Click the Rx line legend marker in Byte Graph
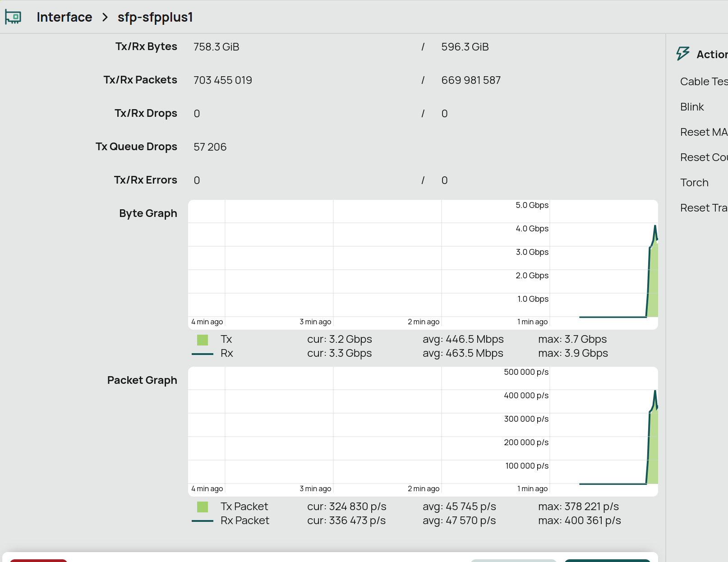Screen dimensions: 728x562 pyautogui.click(x=203, y=354)
